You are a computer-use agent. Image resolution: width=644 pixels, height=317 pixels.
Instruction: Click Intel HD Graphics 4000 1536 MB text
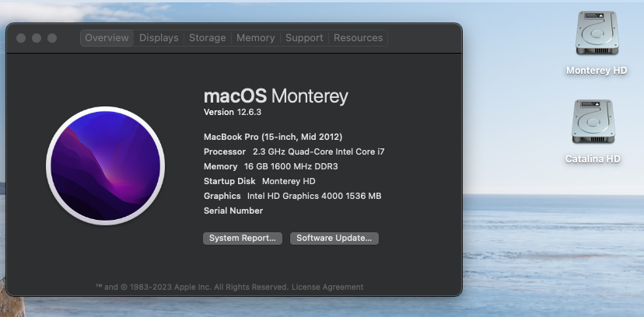pos(314,196)
